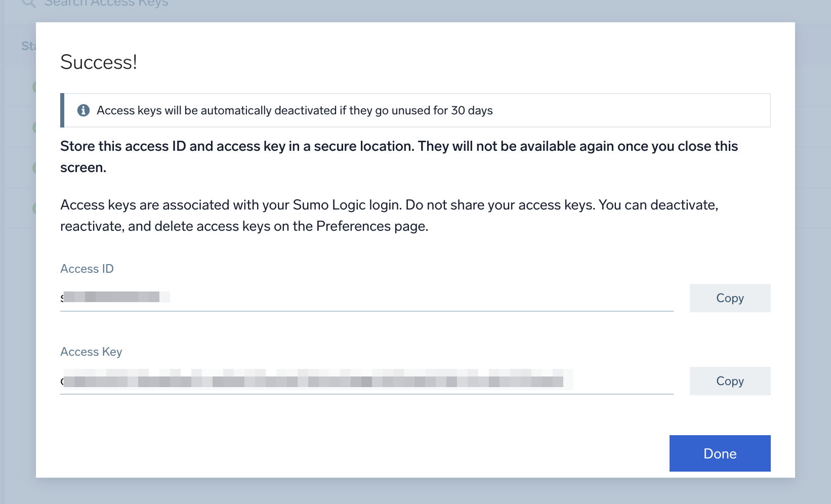Click the second green status icon behind the dialog
831x504 pixels.
pyautogui.click(x=34, y=128)
